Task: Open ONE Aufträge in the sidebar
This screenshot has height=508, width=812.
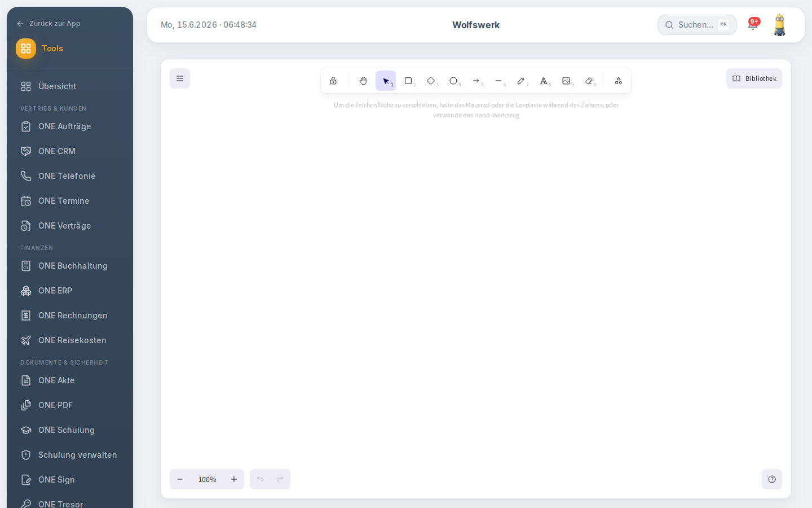Action: tap(70, 126)
